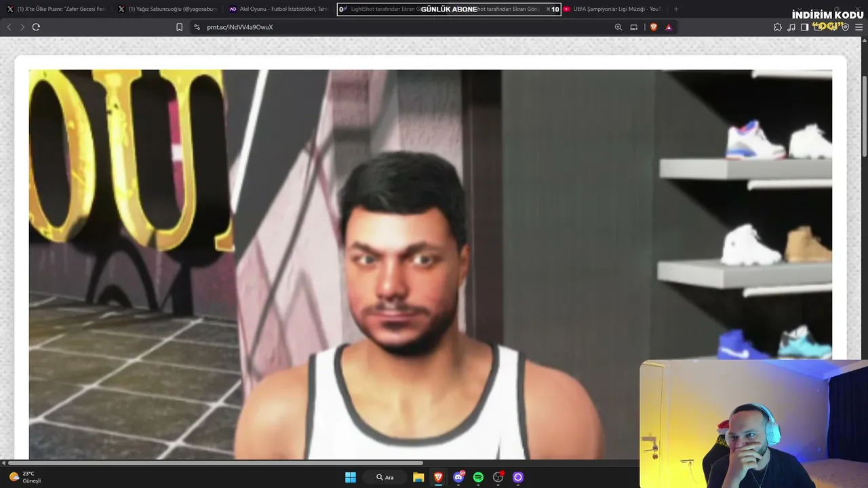This screenshot has width=868, height=488.
Task: Switch to the UEFA Şampiyonlar Ligi YouTube tab
Action: pos(613,9)
